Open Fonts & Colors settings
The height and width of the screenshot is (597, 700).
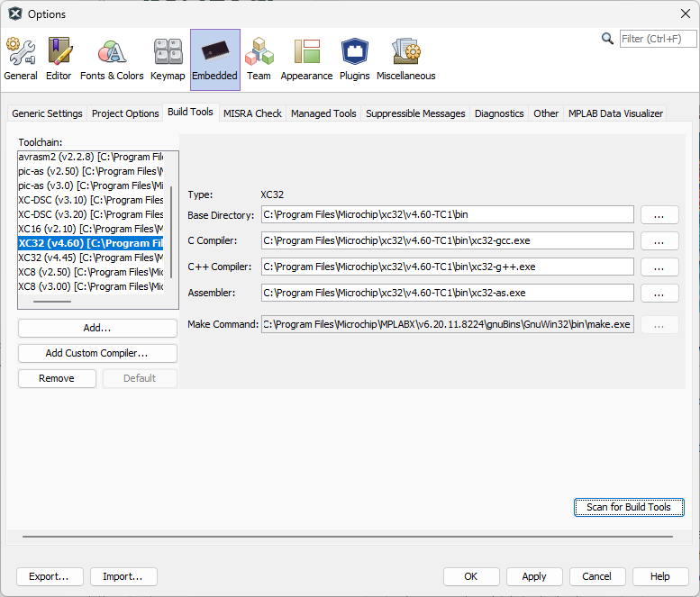coord(112,59)
